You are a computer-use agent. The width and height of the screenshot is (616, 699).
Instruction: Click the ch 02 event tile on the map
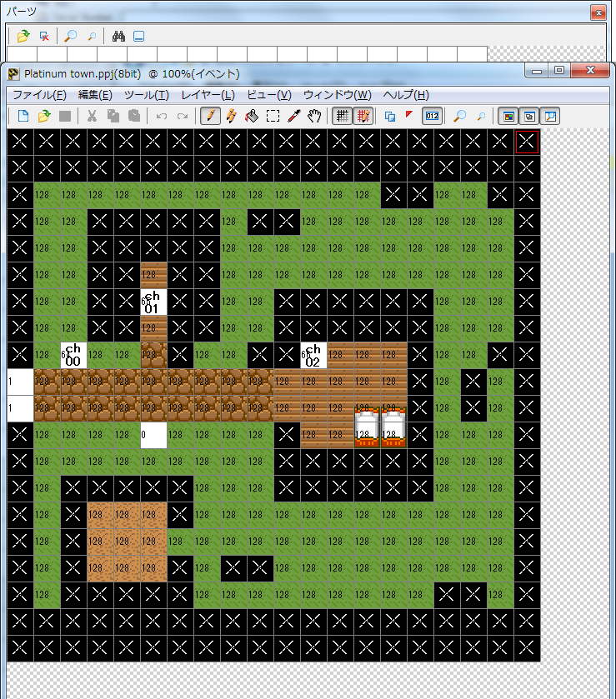click(313, 356)
